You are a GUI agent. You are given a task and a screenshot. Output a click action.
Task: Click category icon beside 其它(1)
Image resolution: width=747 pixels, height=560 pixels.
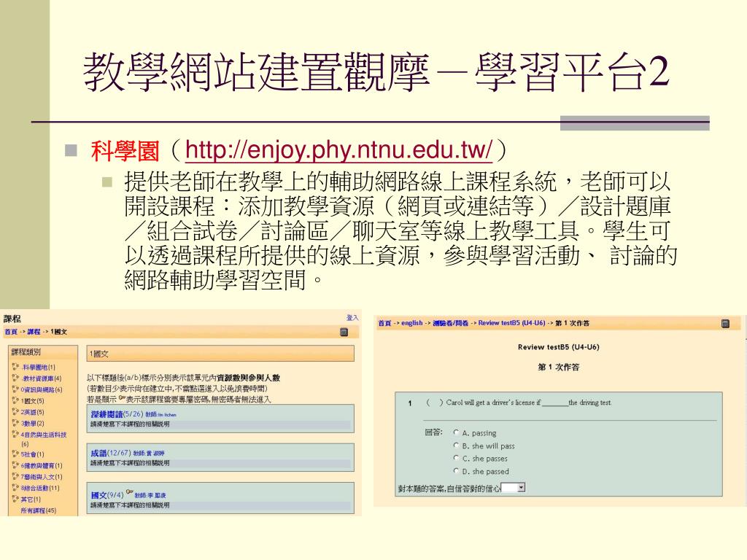15,499
